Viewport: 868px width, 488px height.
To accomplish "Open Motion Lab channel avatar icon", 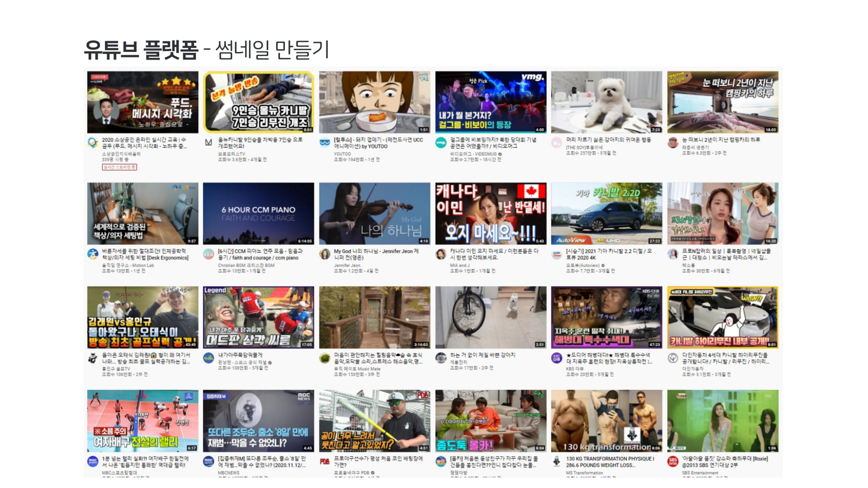I will (93, 254).
